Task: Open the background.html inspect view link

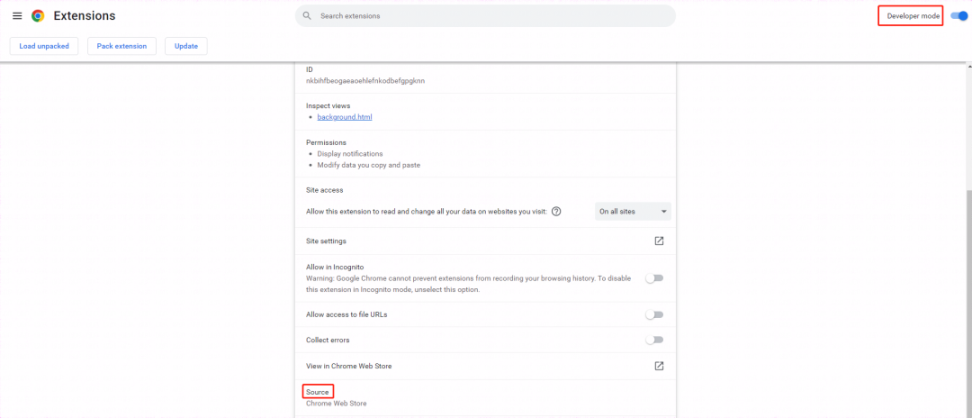Action: [x=345, y=117]
